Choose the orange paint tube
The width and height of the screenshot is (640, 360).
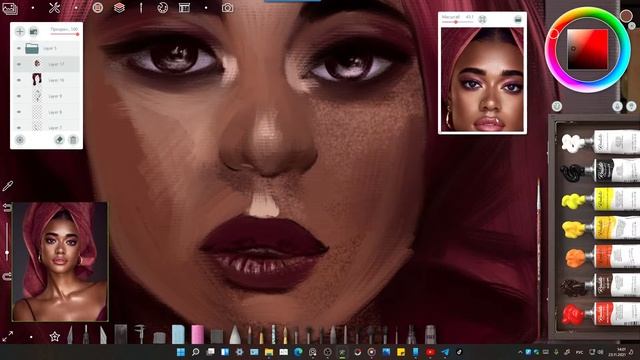click(x=602, y=257)
